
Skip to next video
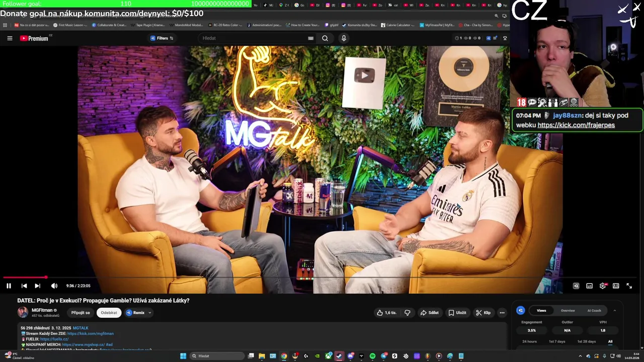(37, 286)
